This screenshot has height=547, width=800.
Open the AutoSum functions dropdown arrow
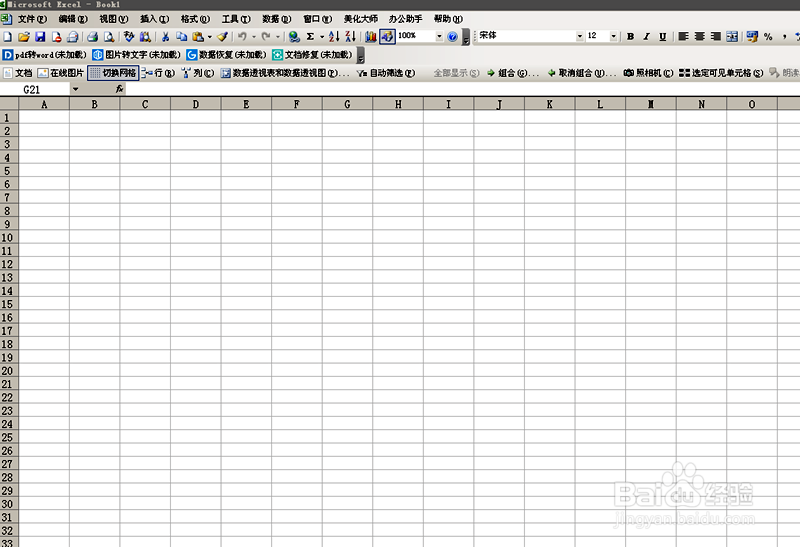(x=322, y=37)
